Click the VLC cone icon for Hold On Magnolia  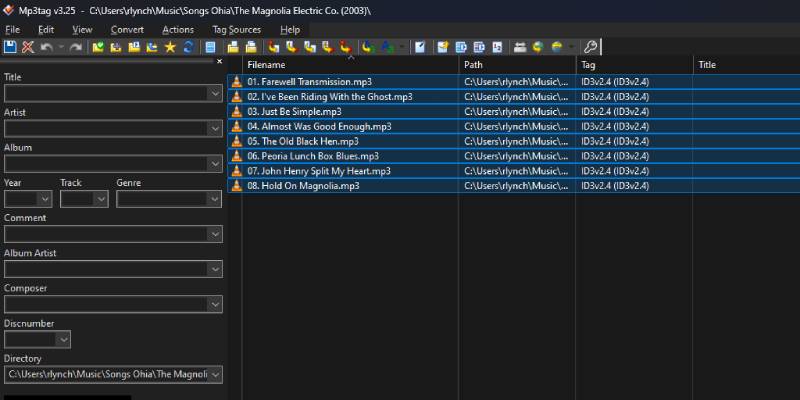pos(236,186)
